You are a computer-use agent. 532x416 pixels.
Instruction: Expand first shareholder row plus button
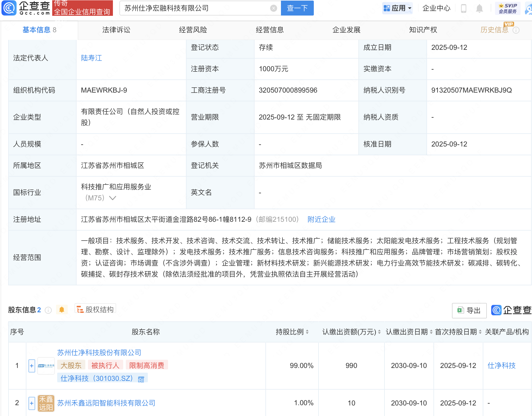coord(32,366)
